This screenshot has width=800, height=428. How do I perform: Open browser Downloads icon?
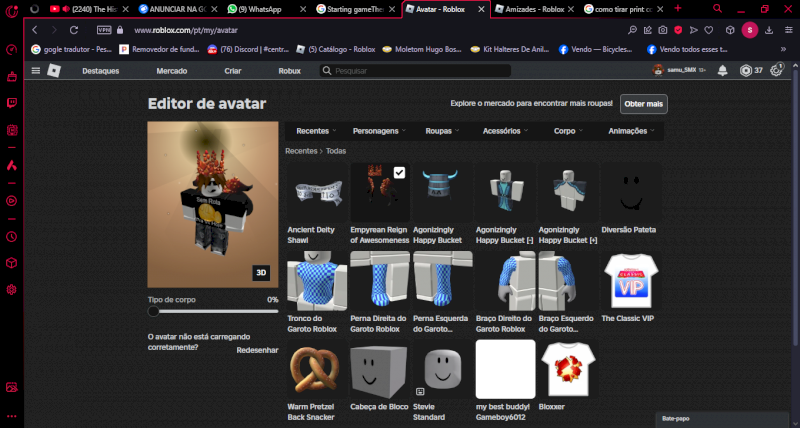pos(769,30)
